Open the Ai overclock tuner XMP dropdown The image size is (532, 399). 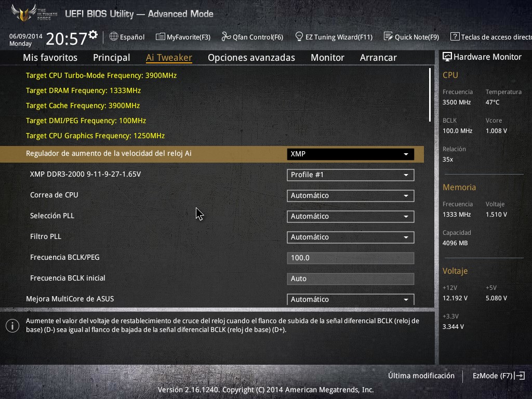tap(351, 154)
